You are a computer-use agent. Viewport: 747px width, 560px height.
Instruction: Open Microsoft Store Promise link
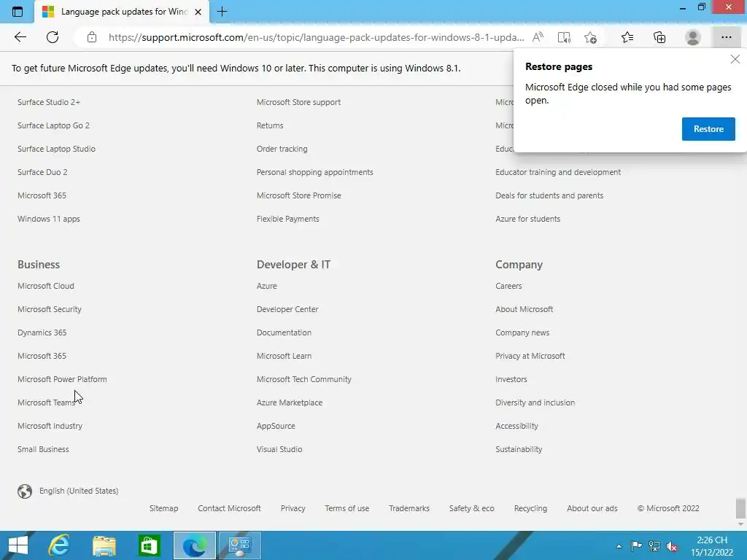click(x=298, y=195)
